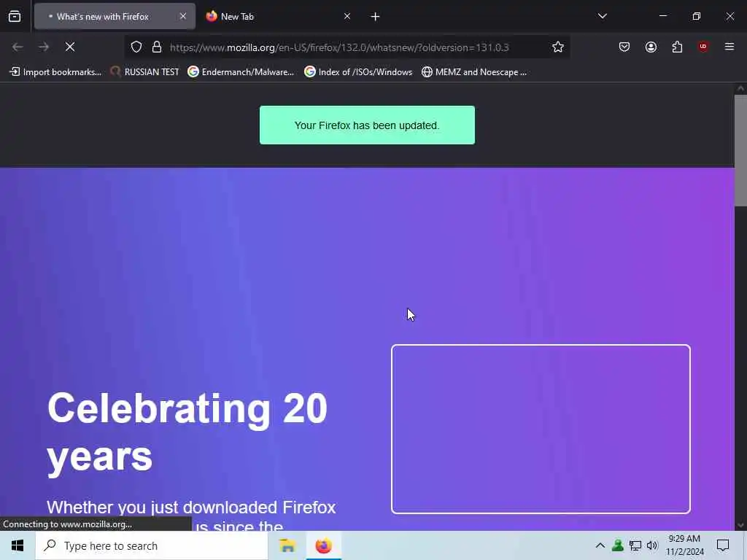Open volume control tray icon
747x560 pixels.
click(x=652, y=545)
